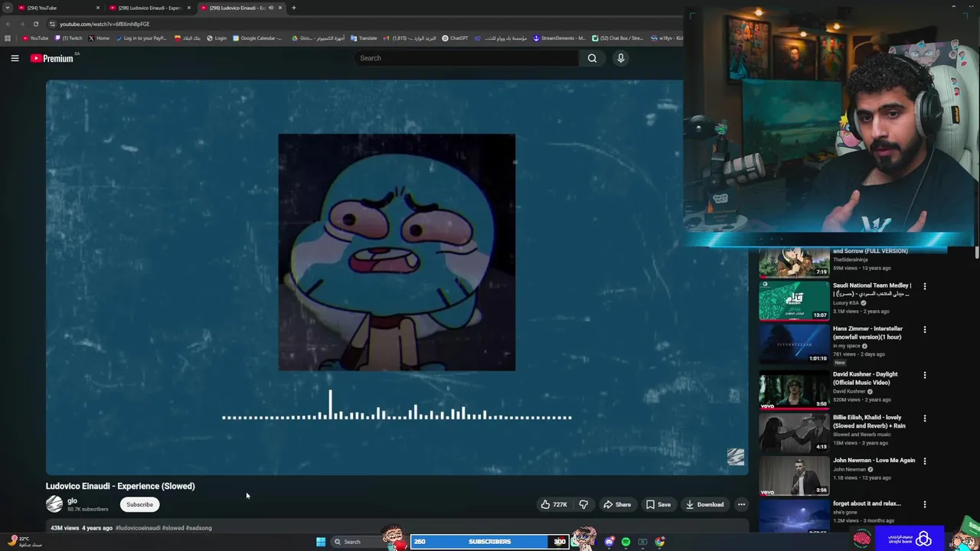
Task: Click the video player to pause
Action: 397,277
